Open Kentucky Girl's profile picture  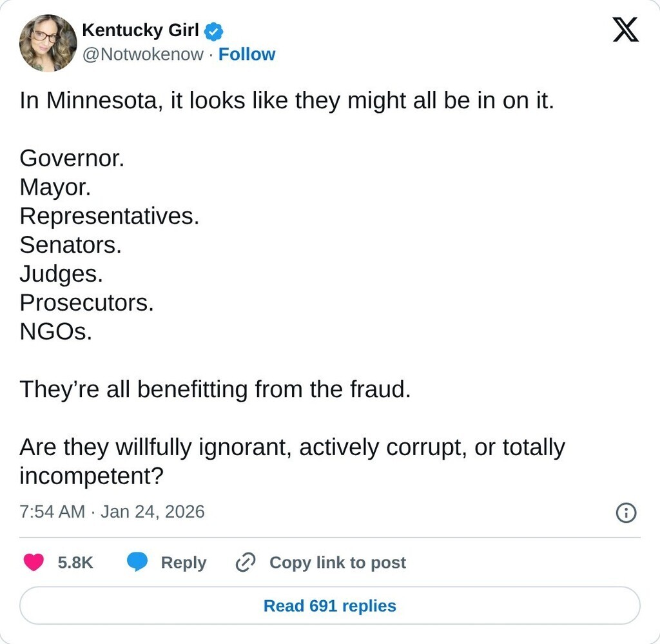pyautogui.click(x=48, y=43)
